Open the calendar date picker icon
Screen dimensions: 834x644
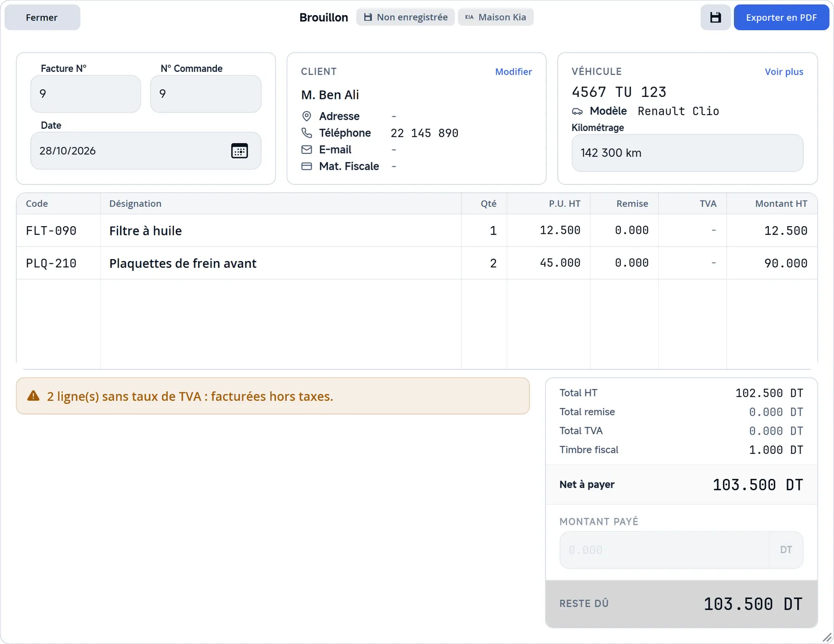click(x=239, y=151)
